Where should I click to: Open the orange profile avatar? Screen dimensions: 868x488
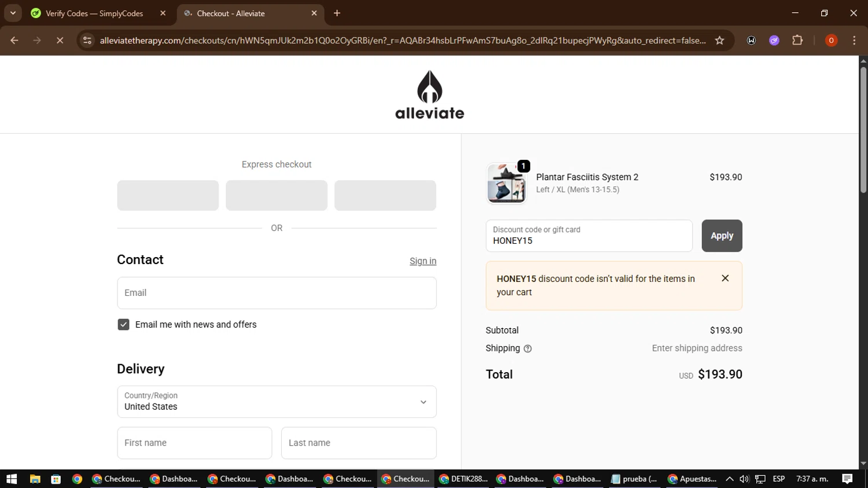[x=831, y=41]
